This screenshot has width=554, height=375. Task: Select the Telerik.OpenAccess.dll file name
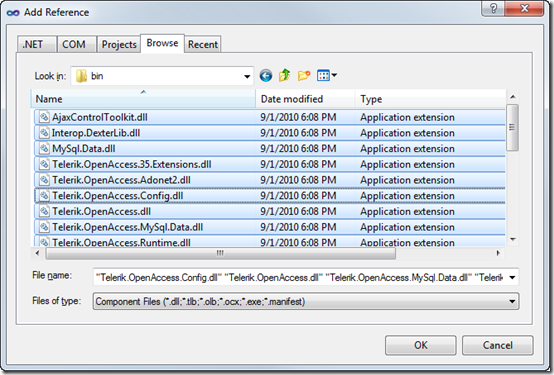(101, 211)
